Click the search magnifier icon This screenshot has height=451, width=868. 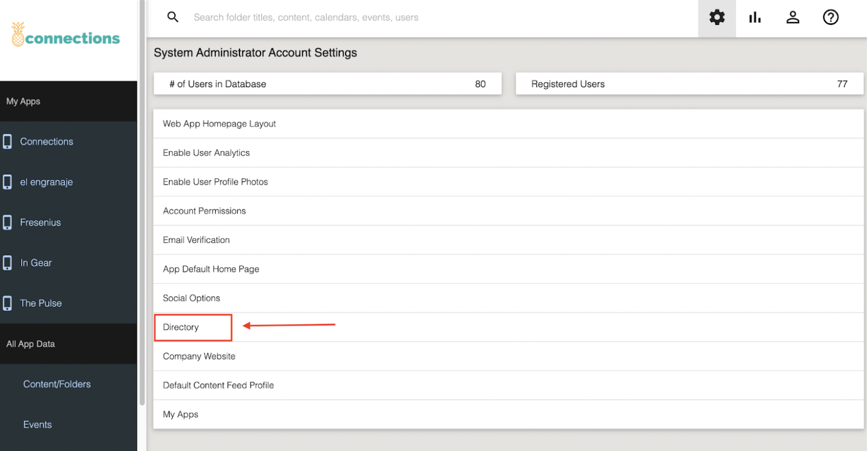tap(173, 17)
